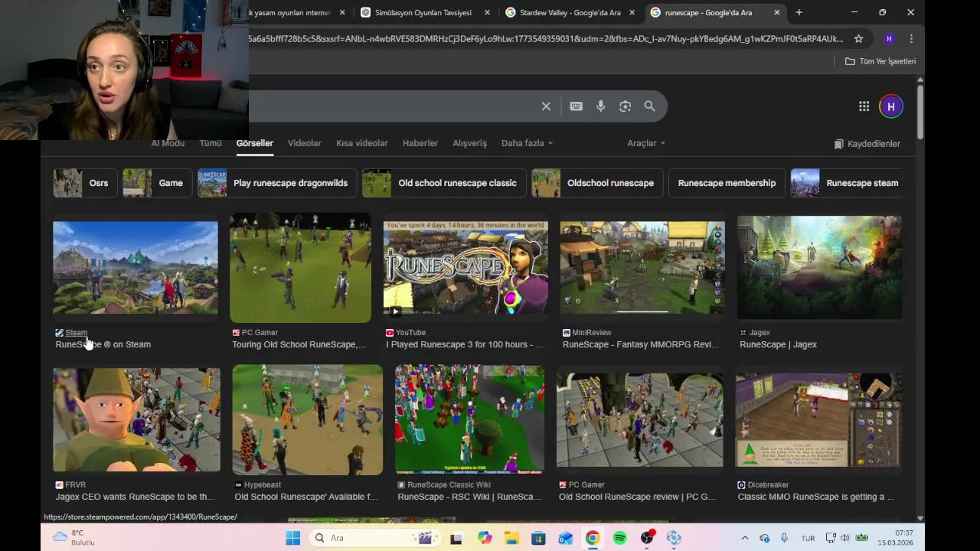
Task: Open 'RuneScape | Jagex' title link
Action: click(778, 344)
